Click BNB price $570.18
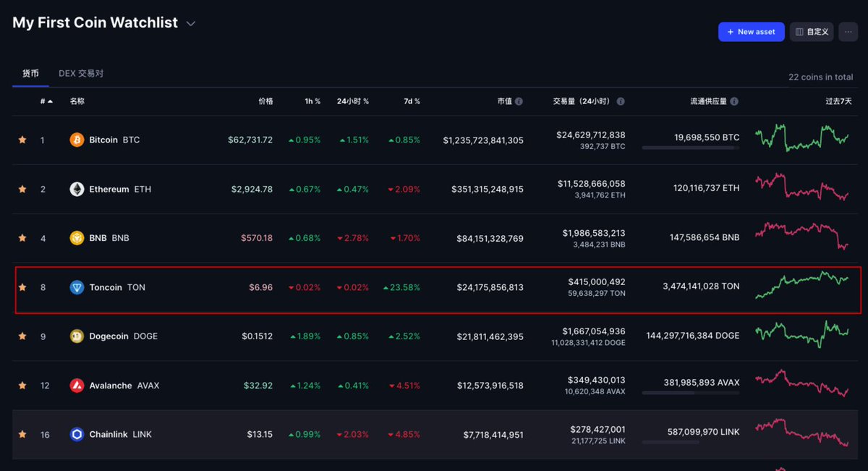This screenshot has height=471, width=868. click(258, 238)
